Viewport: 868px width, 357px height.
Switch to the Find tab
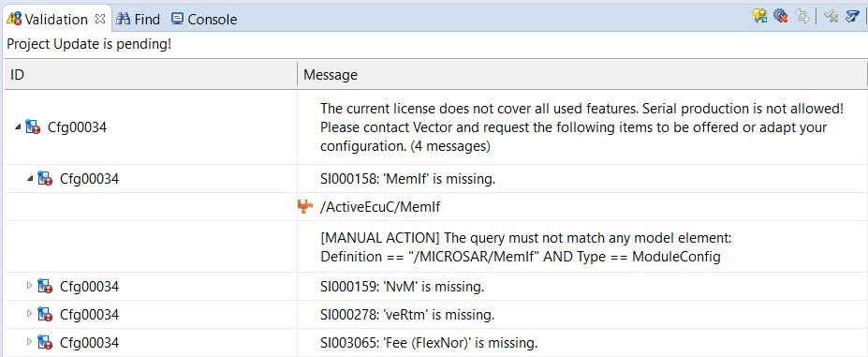[139, 20]
